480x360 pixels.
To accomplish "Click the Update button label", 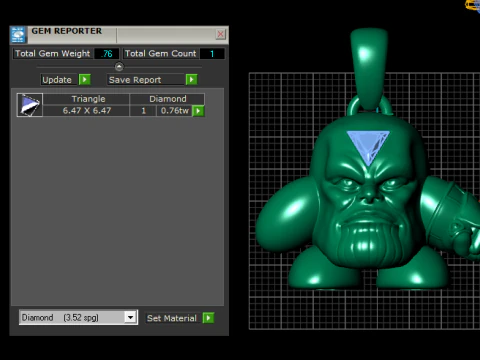I will (x=57, y=80).
